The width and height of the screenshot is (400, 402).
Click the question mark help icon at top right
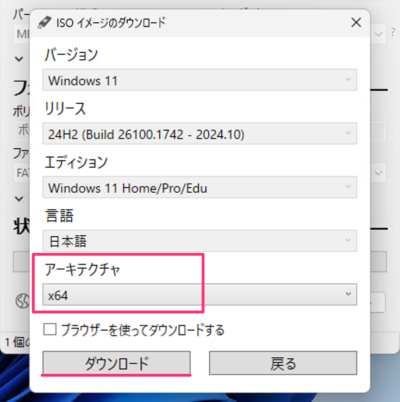tap(393, 33)
